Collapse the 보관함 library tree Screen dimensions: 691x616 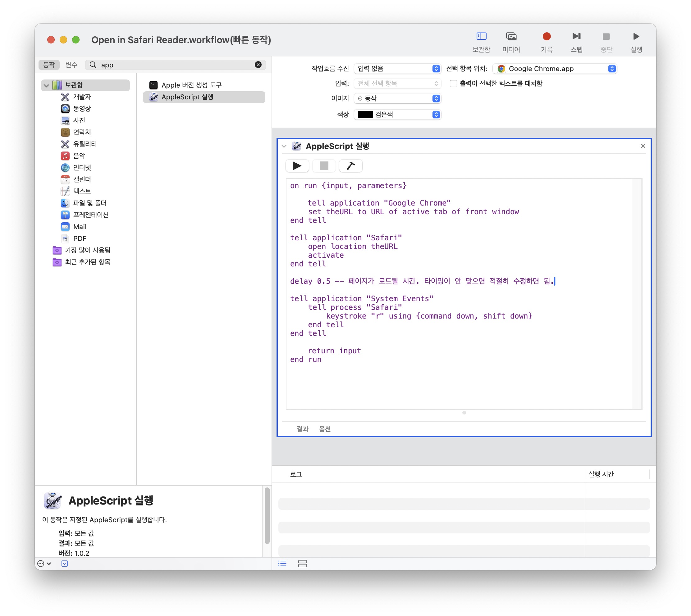pos(46,85)
